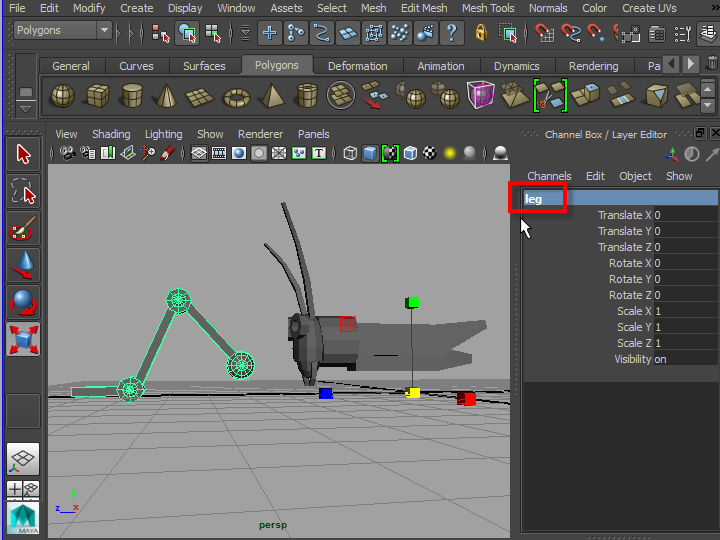The width and height of the screenshot is (720, 540).
Task: Create a Polygon Cone from shelf
Action: pos(166,96)
